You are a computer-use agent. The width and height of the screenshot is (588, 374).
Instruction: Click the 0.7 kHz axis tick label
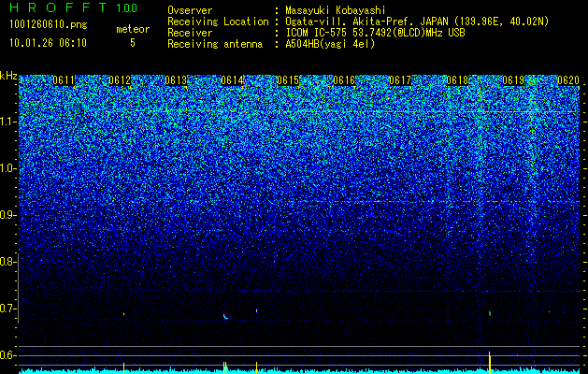point(7,309)
